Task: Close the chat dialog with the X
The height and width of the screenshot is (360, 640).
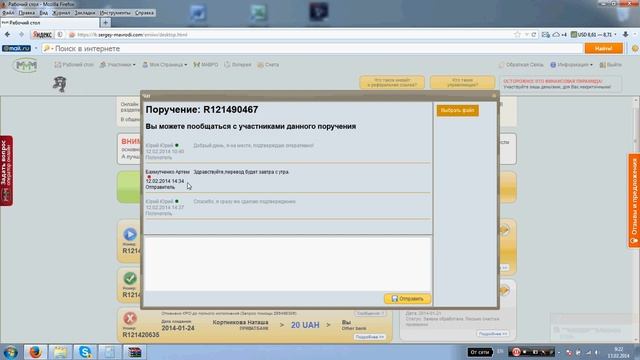Action: tap(494, 96)
